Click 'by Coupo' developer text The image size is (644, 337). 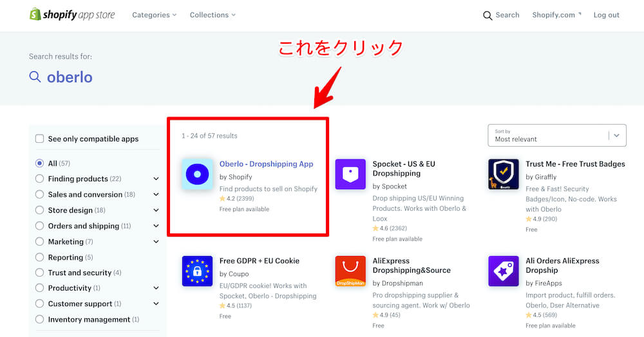tap(234, 273)
